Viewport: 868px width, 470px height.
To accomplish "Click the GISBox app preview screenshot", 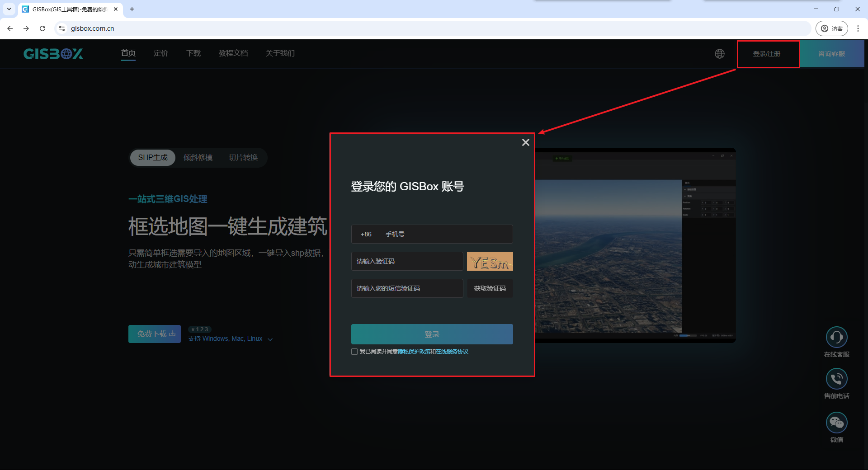I will (x=636, y=245).
